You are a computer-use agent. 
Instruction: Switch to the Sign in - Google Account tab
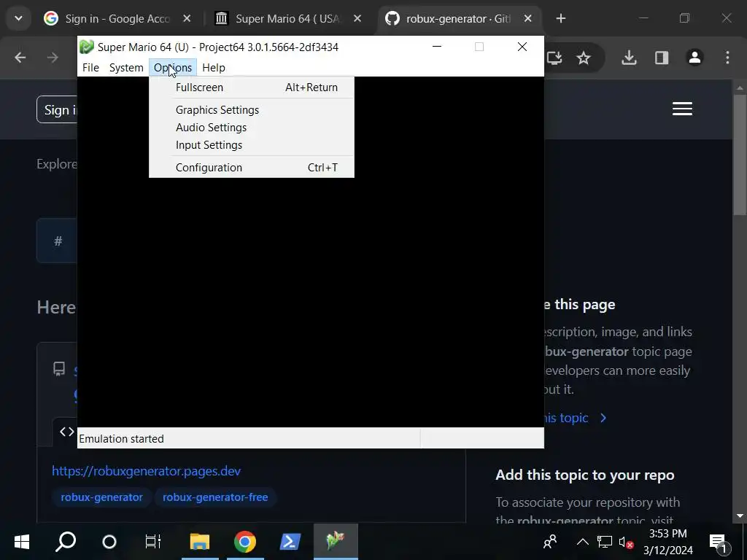tap(117, 18)
